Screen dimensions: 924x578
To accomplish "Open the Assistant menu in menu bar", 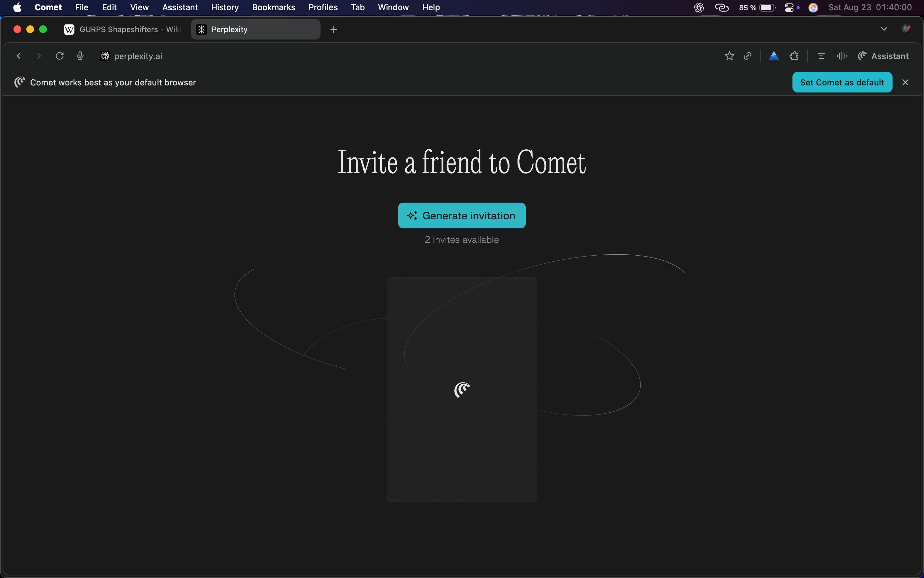I will click(x=180, y=7).
